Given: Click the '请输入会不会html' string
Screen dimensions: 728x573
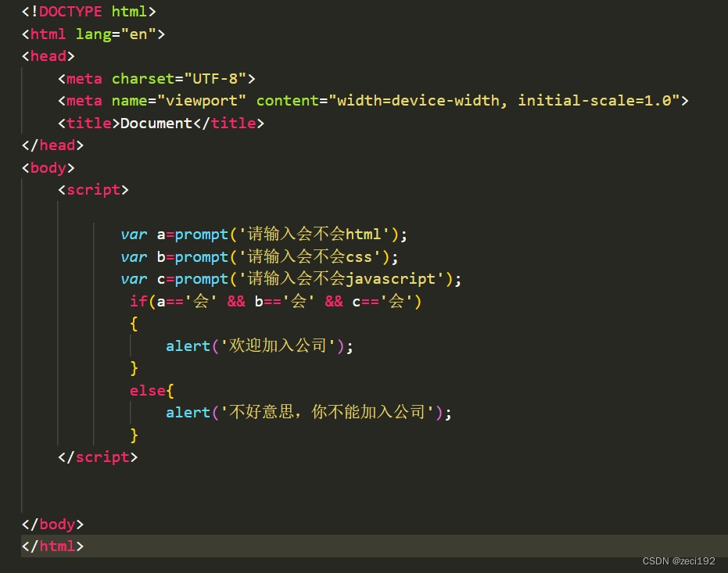Looking at the screenshot, I should point(314,235).
